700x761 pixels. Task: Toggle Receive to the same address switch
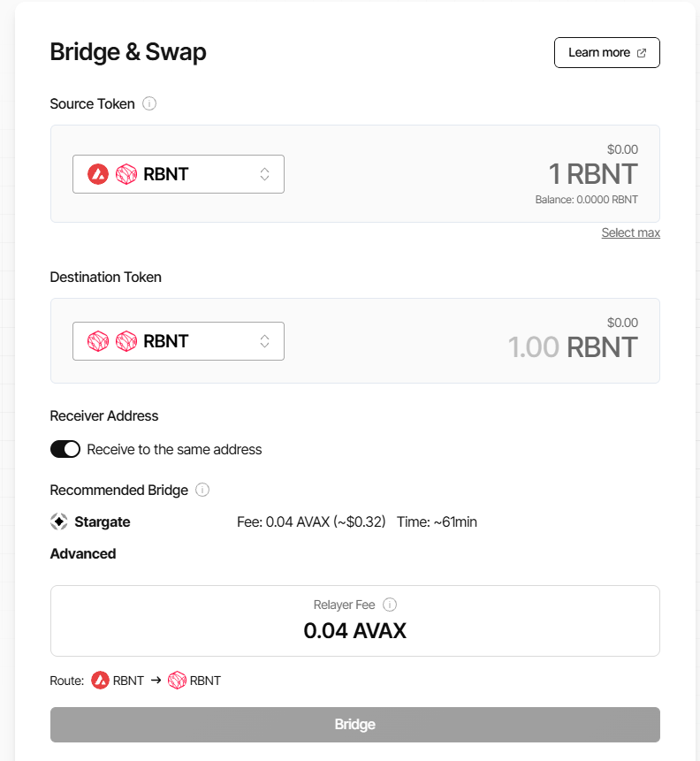pos(65,449)
